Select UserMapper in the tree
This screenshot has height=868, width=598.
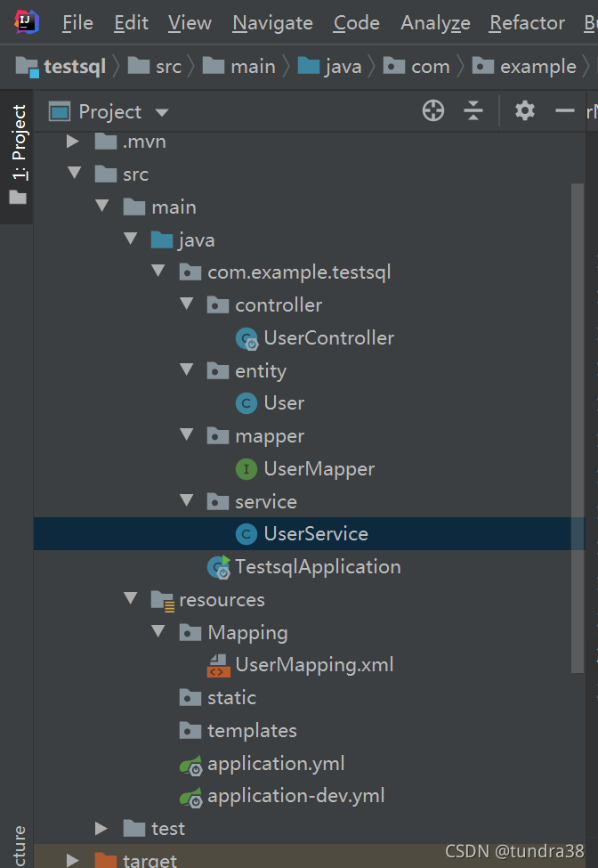click(x=319, y=469)
